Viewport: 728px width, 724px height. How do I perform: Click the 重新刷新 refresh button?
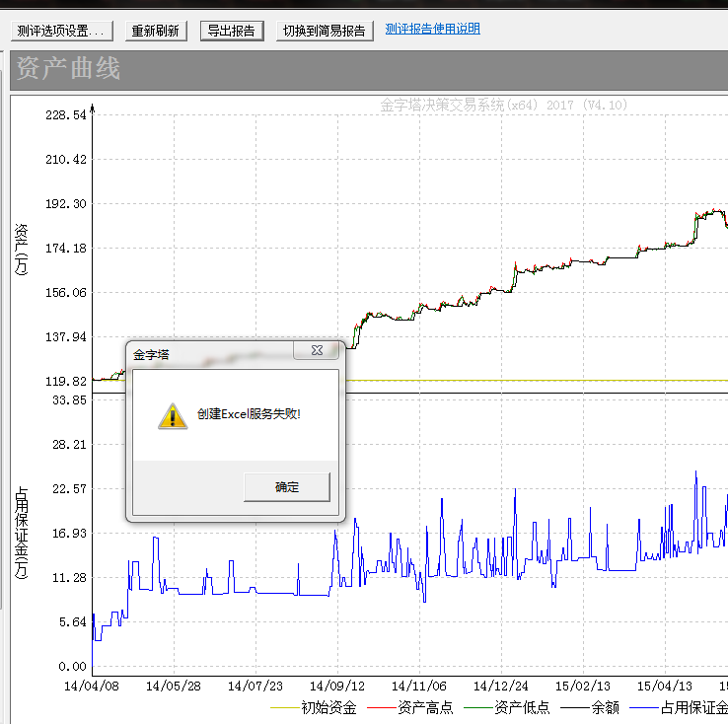click(x=156, y=32)
